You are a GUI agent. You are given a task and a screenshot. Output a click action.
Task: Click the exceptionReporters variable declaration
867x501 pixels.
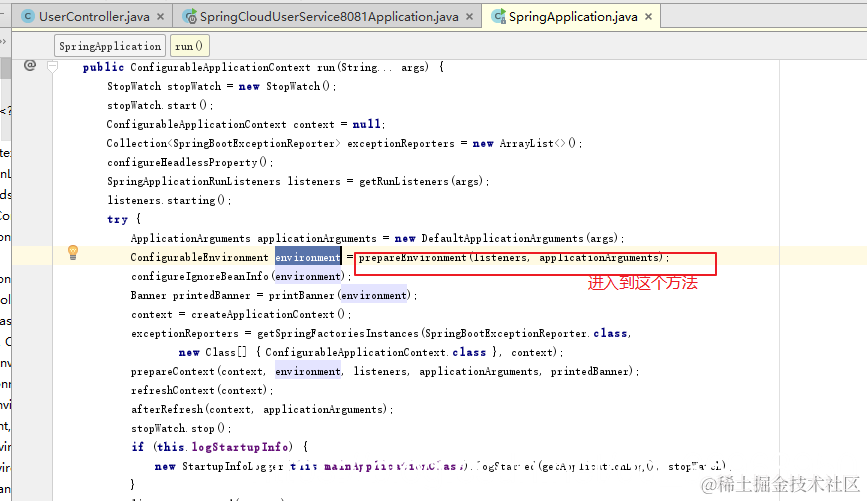[x=401, y=143]
